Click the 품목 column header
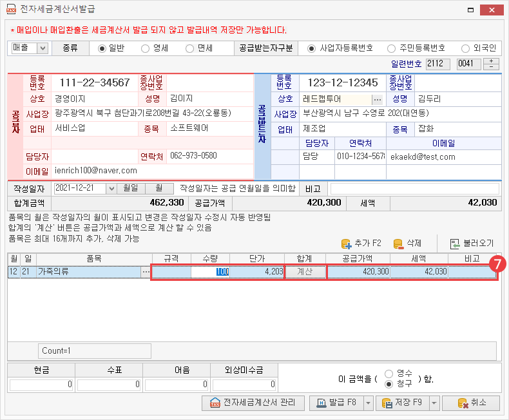This screenshot has width=509, height=420. click(94, 259)
